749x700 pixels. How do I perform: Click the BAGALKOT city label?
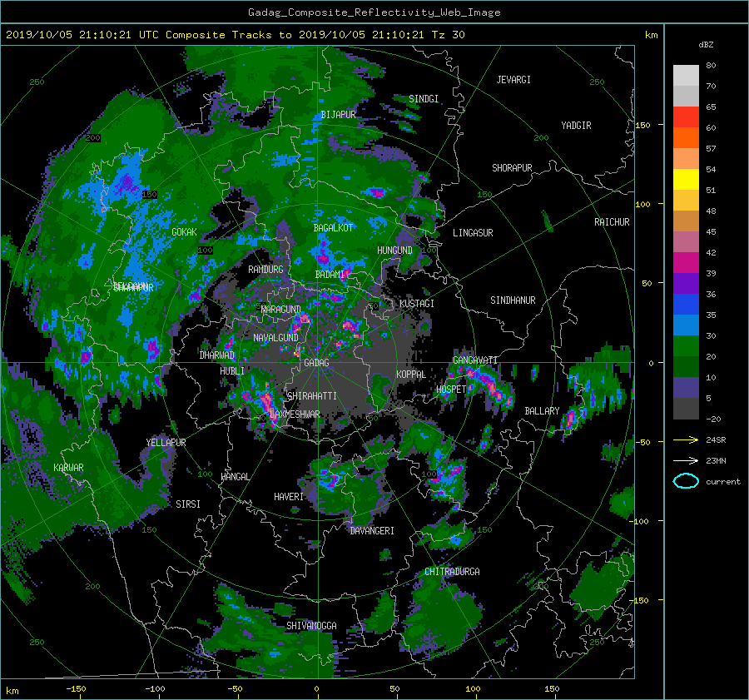(333, 228)
